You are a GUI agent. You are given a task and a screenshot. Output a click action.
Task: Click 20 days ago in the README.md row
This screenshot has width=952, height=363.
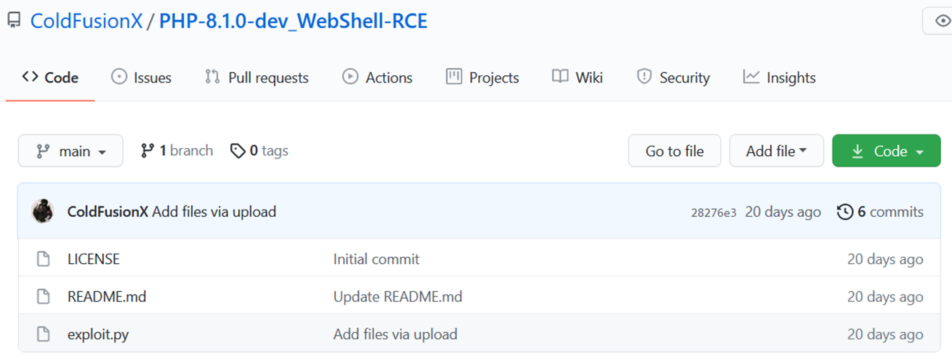885,297
